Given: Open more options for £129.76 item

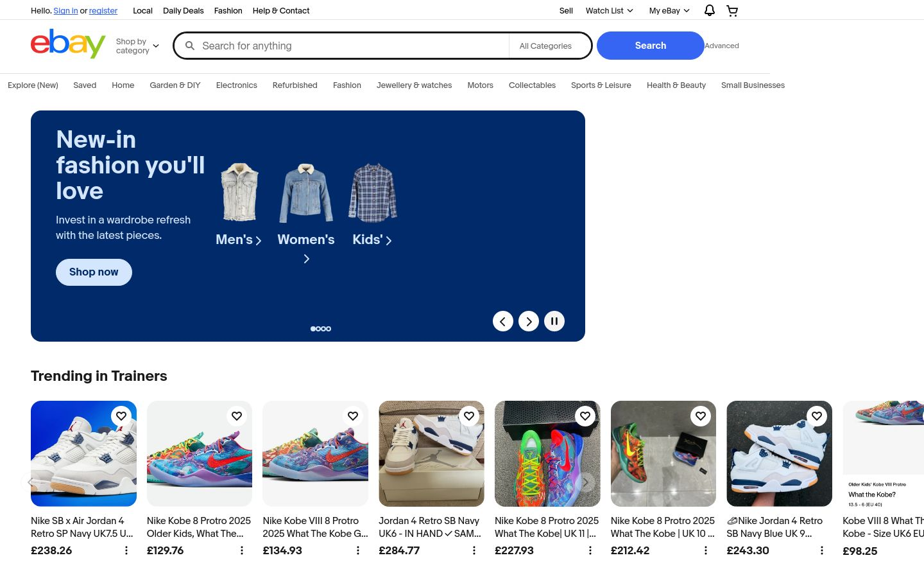Looking at the screenshot, I should click(x=242, y=550).
